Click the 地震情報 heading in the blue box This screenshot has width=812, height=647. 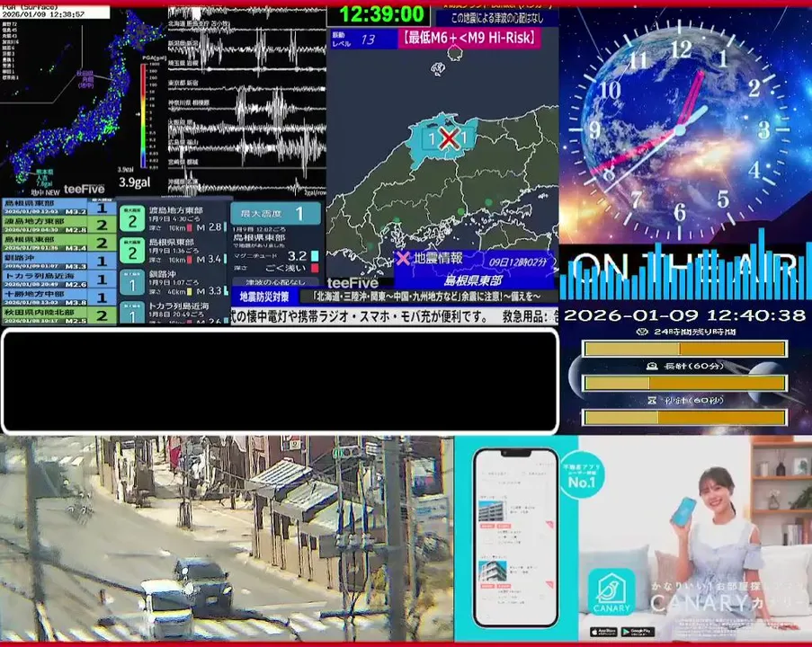438,258
